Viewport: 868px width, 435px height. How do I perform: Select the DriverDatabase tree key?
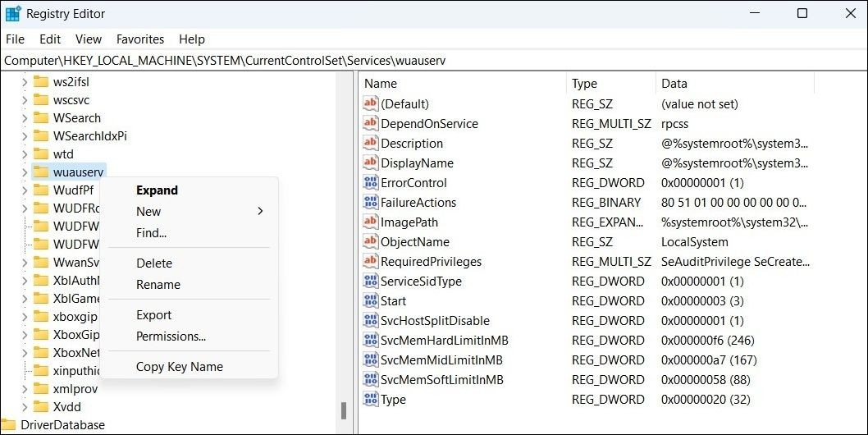62,425
